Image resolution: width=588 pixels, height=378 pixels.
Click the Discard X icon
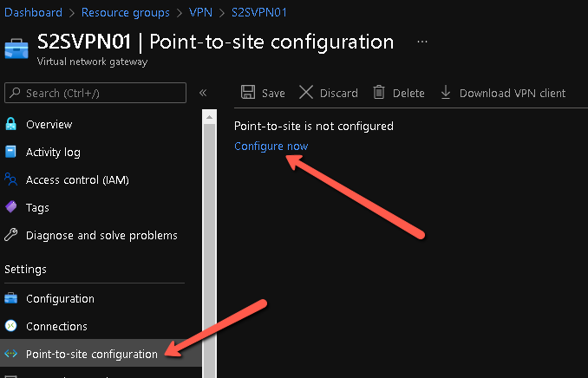click(x=306, y=92)
